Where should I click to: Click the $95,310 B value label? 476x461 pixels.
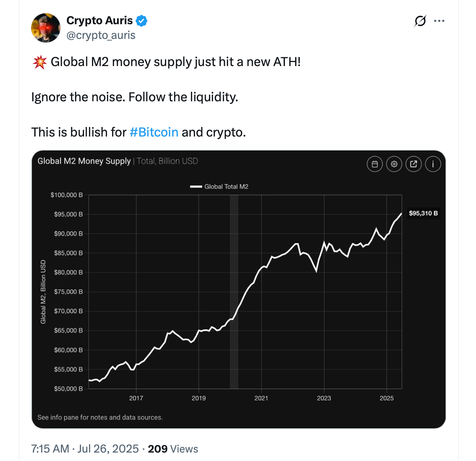[x=423, y=213]
